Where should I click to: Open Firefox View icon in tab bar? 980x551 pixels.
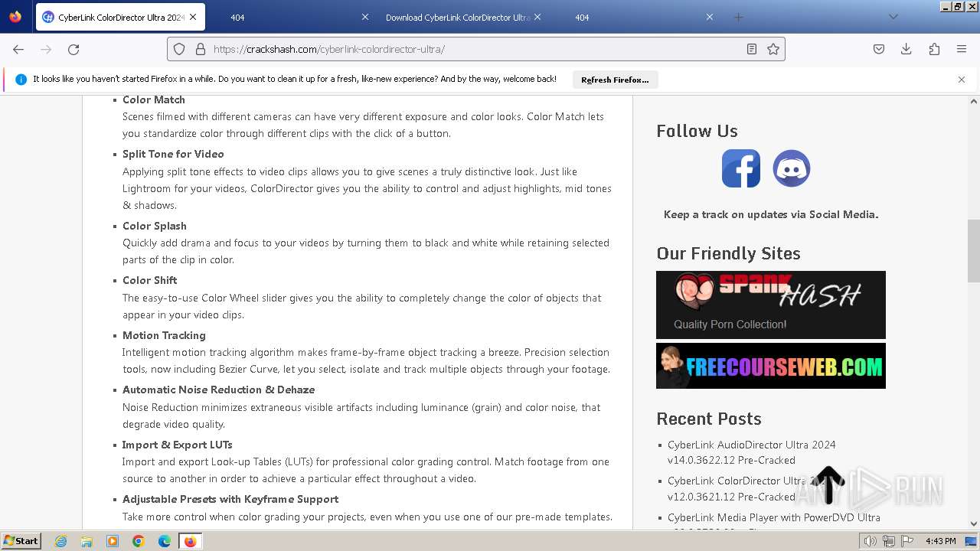coord(15,17)
